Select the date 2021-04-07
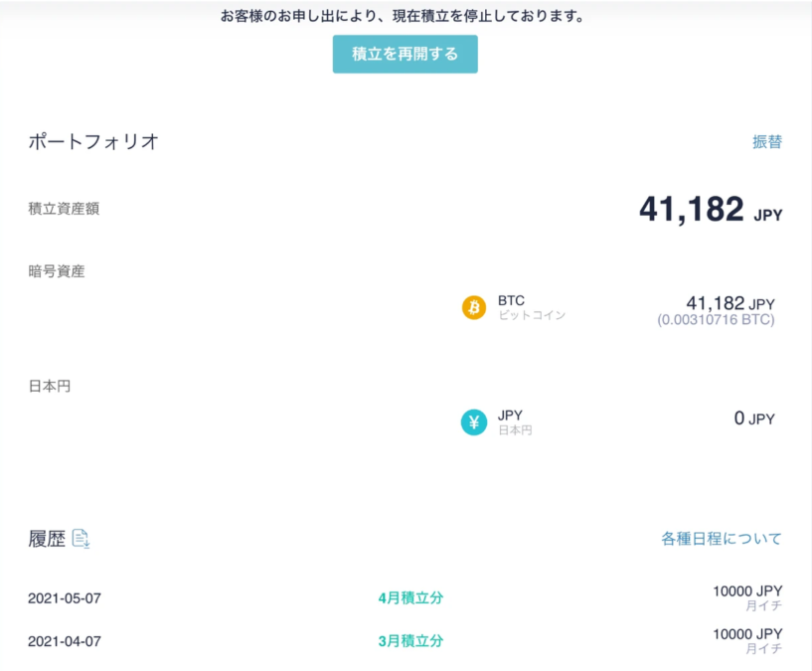Screen dimensions: 812x671 (x=65, y=641)
